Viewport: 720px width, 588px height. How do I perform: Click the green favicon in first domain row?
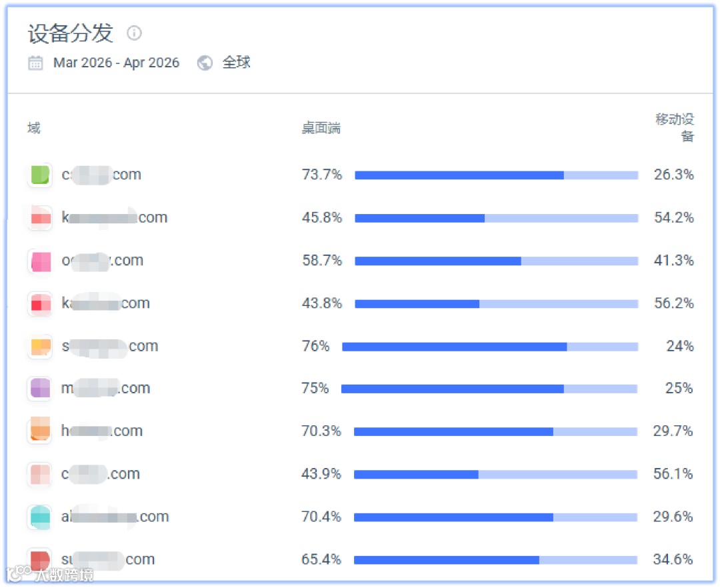[x=40, y=175]
